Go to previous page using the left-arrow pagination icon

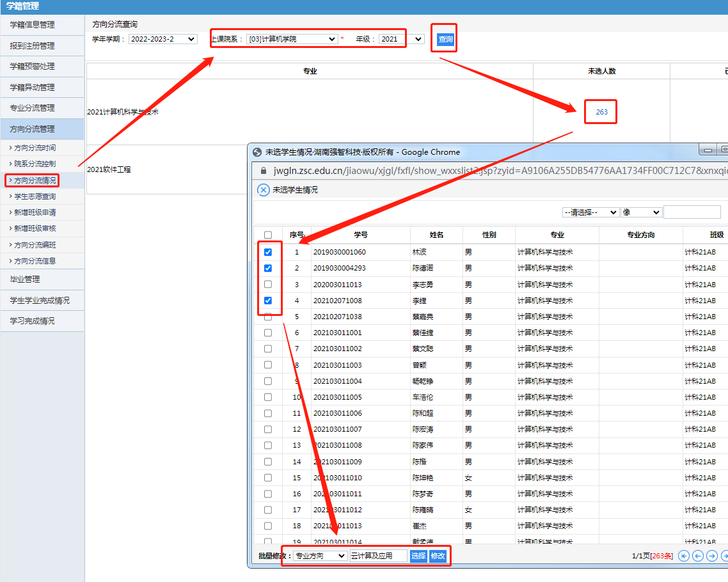pos(697,556)
